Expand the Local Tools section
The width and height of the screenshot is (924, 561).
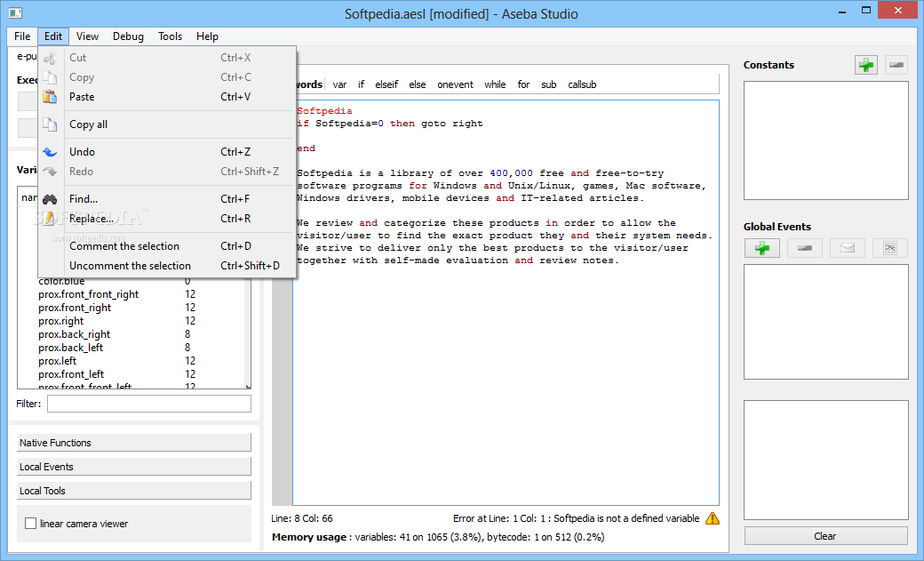pyautogui.click(x=134, y=491)
